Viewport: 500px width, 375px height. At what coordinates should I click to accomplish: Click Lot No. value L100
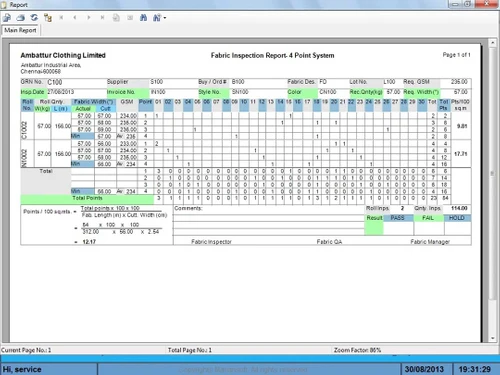point(389,82)
